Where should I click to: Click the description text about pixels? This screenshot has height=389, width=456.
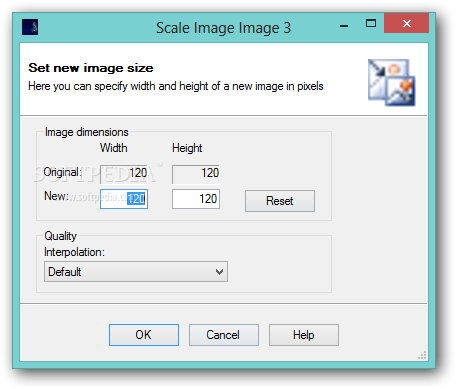pos(176,86)
